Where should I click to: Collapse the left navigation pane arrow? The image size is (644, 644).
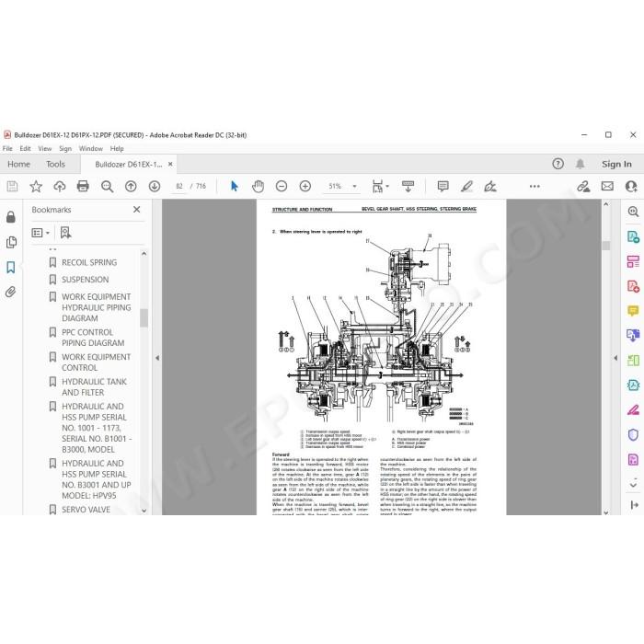click(157, 358)
